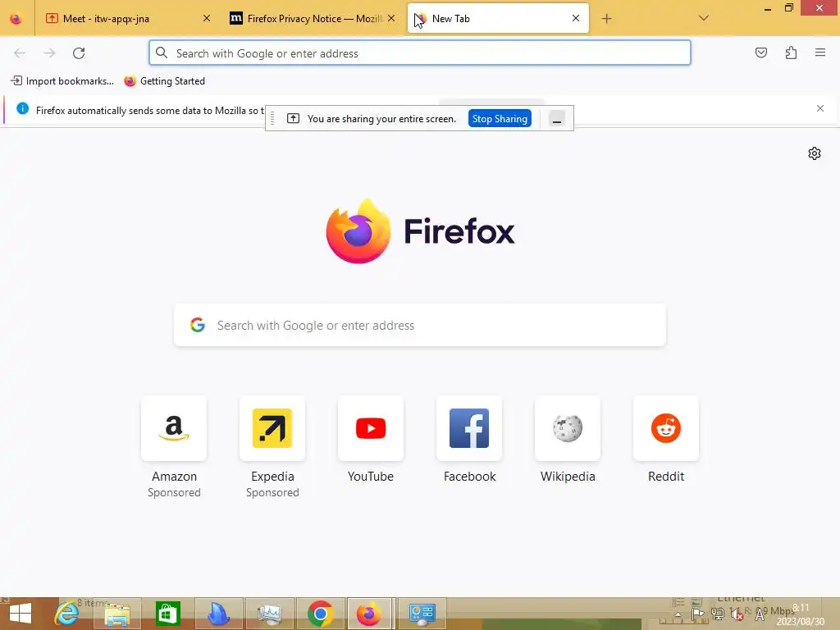840x630 pixels.
Task: Open File Explorer from taskbar
Action: [x=117, y=614]
